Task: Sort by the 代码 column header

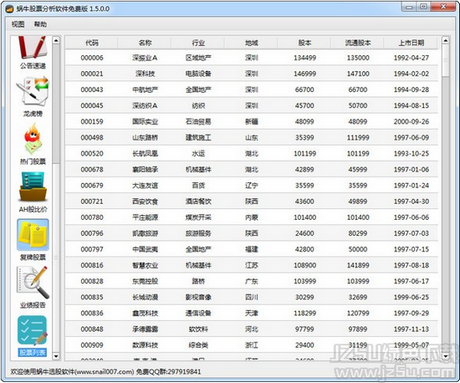Action: point(92,43)
